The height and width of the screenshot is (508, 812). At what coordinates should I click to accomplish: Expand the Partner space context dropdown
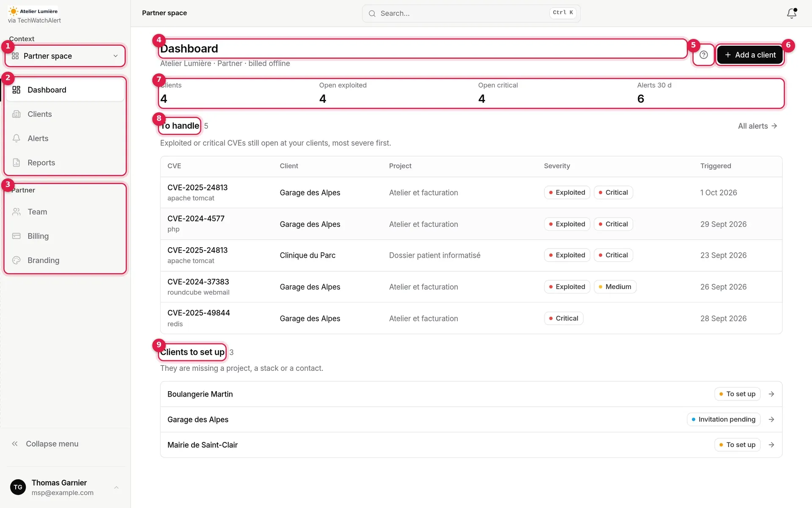pos(65,56)
